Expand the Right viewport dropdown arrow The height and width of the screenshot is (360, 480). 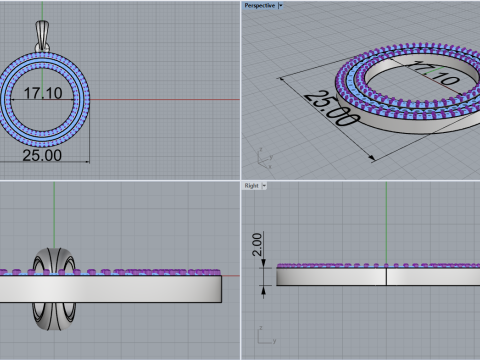[264, 186]
